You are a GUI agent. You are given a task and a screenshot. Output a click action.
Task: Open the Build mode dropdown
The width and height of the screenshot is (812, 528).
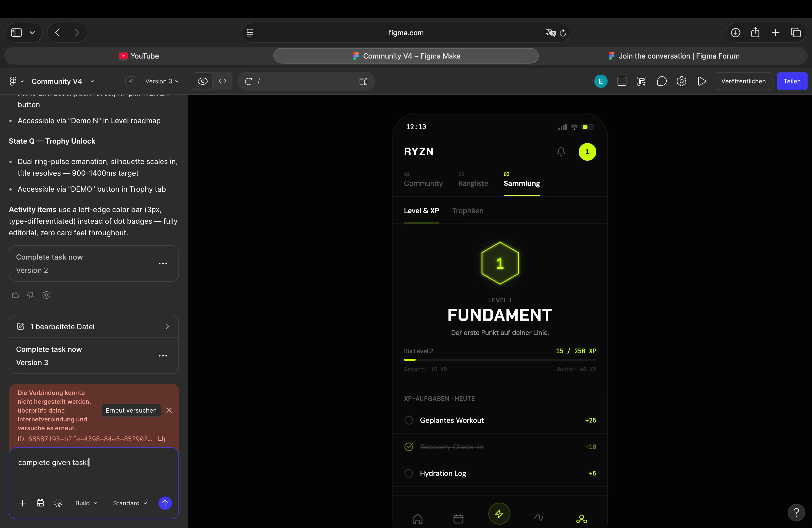coord(86,503)
